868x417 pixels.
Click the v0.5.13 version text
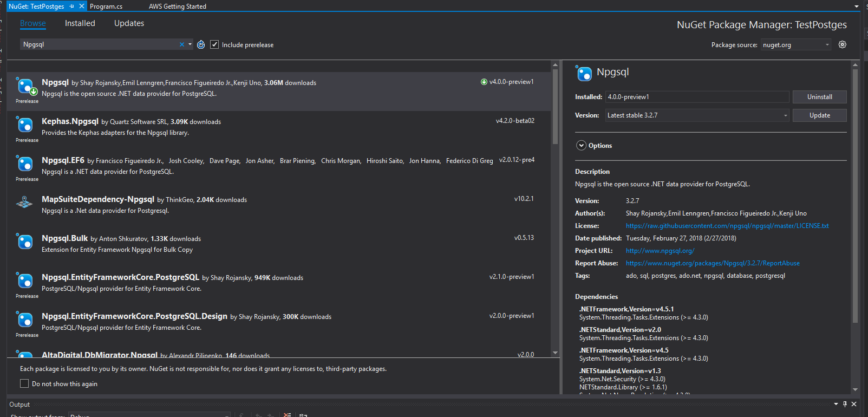524,238
